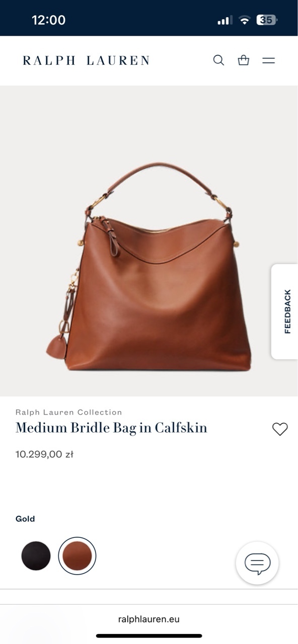298x644 pixels.
Task: Tap the 12:00 clock in status bar
Action: 48,20
